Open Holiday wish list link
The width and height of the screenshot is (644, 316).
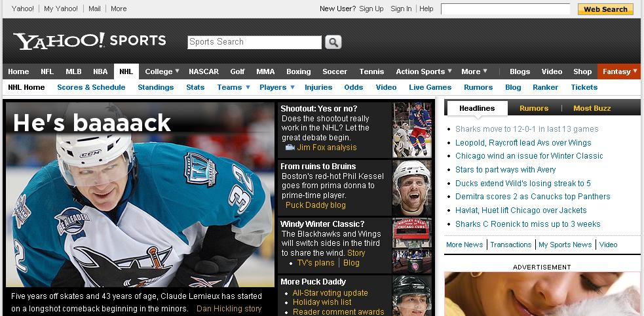[322, 302]
